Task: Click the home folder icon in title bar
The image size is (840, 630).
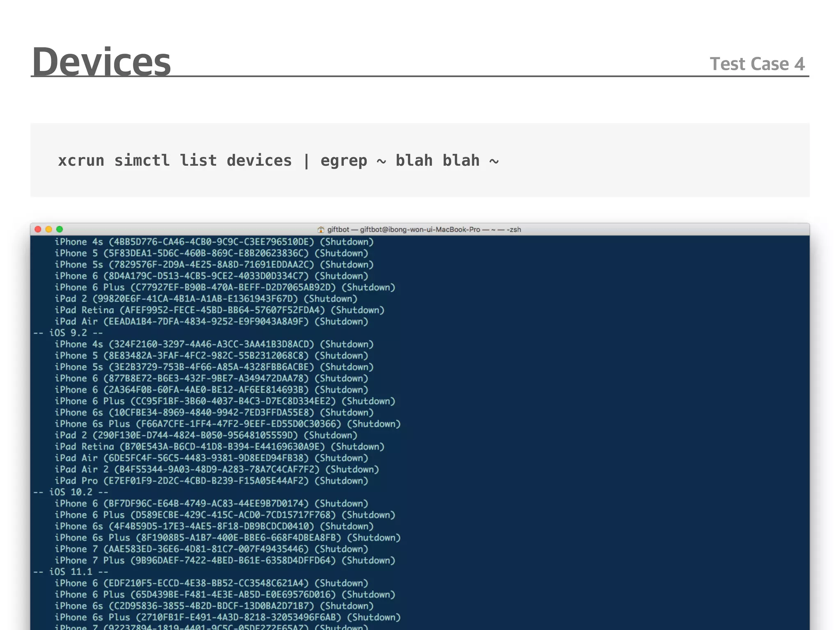Action: [321, 230]
